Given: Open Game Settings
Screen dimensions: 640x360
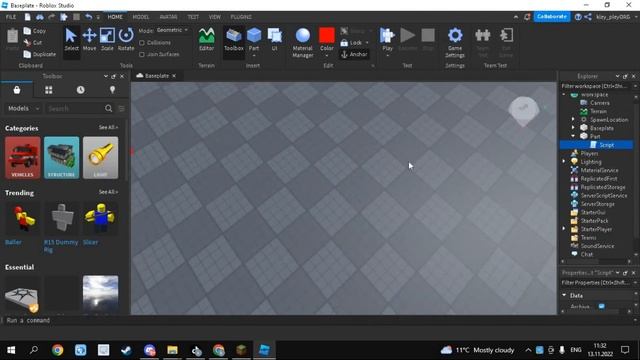Looking at the screenshot, I should coord(455,42).
